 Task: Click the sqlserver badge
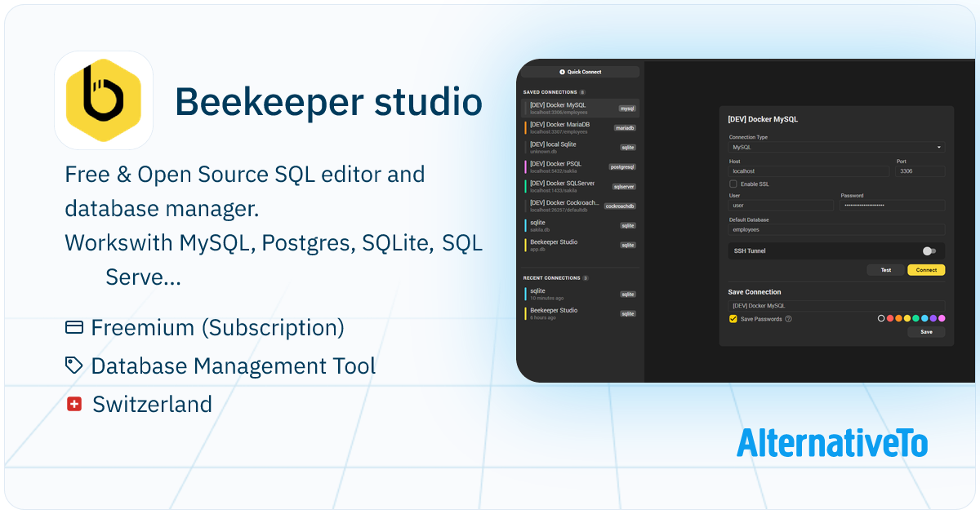624,187
